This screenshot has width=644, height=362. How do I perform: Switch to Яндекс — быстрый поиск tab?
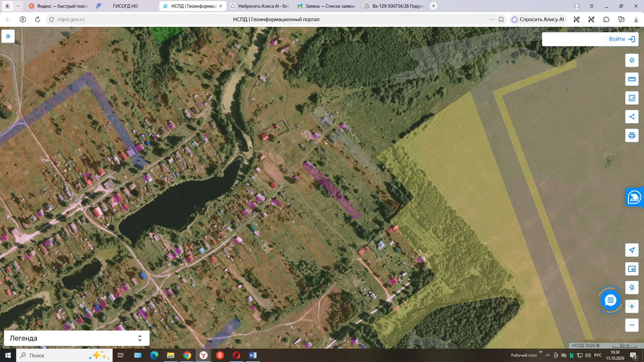(59, 6)
